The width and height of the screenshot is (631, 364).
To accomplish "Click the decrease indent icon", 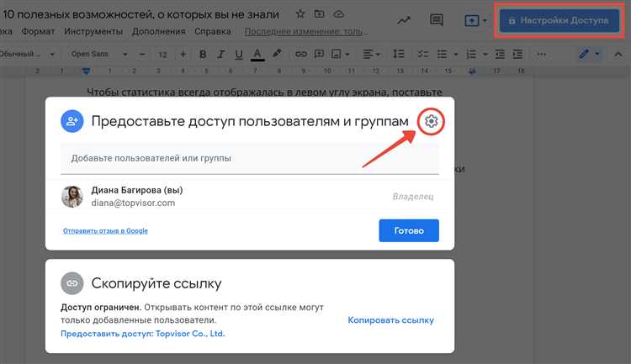I will (500, 54).
